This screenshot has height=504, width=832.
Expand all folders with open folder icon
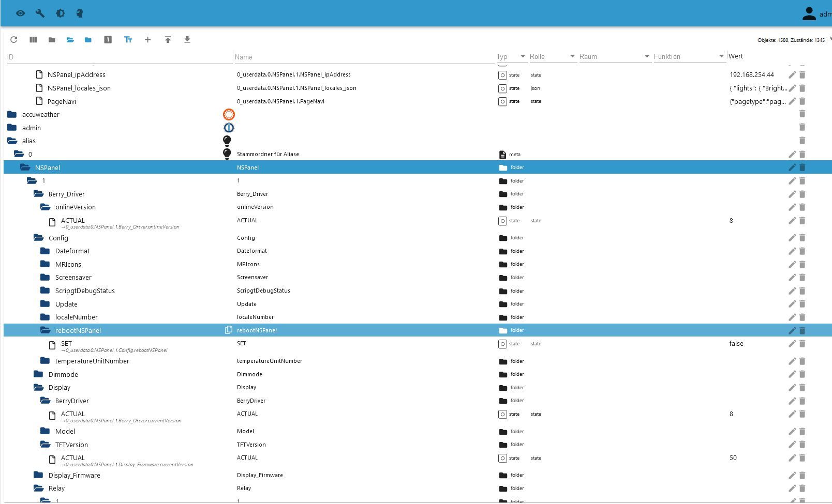coord(70,40)
